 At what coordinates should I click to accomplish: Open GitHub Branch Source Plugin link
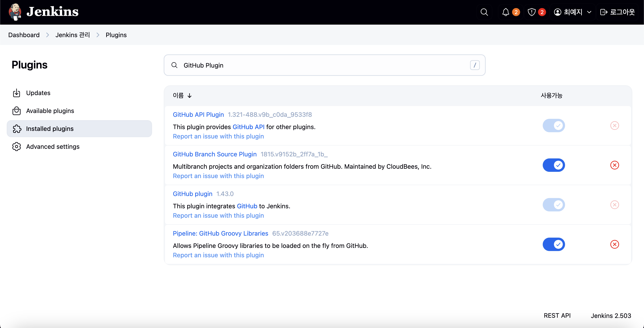point(214,154)
